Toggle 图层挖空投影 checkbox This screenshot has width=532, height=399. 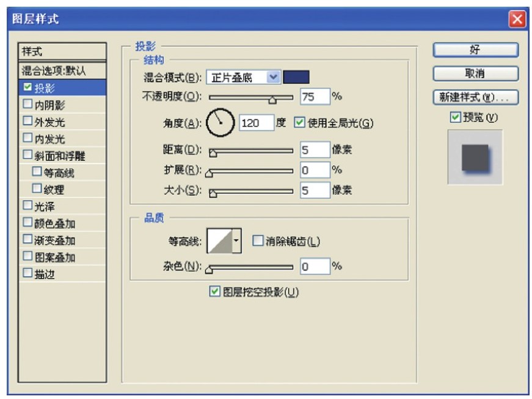[214, 291]
